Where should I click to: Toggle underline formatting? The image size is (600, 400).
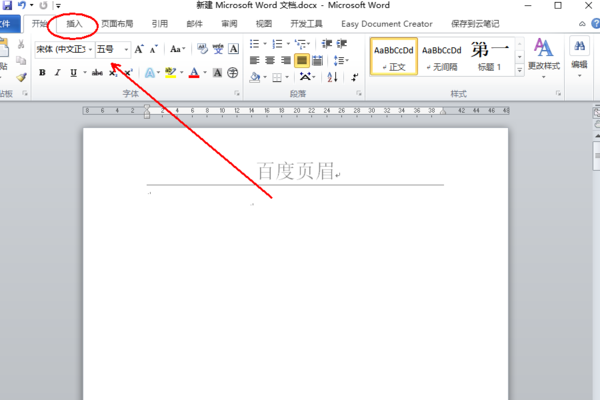pyautogui.click(x=73, y=72)
